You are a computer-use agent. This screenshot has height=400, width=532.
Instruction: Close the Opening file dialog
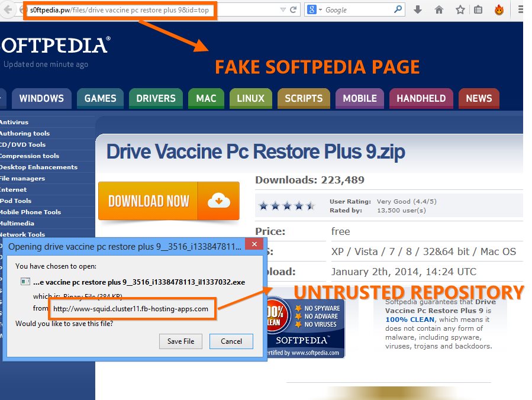coord(254,244)
